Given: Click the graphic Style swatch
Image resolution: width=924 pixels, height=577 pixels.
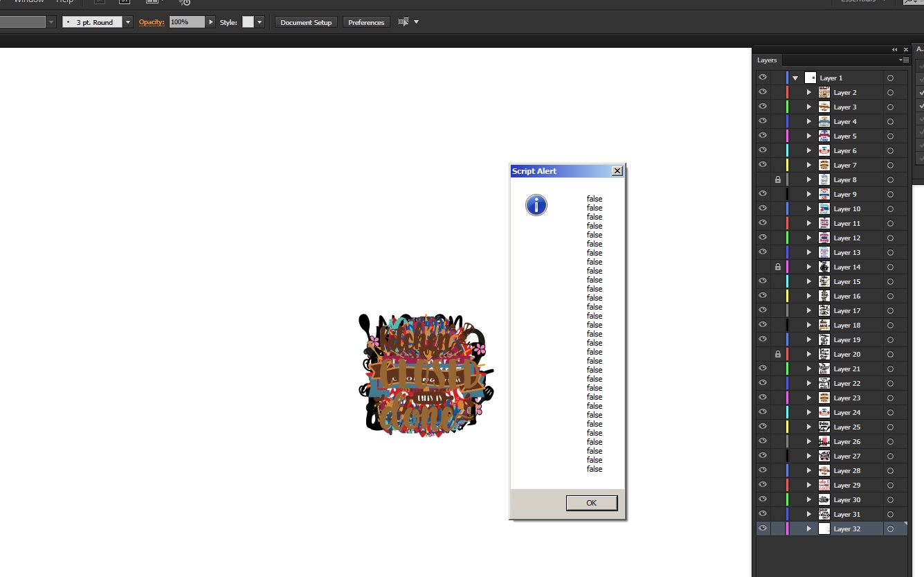Looking at the screenshot, I should [x=248, y=22].
